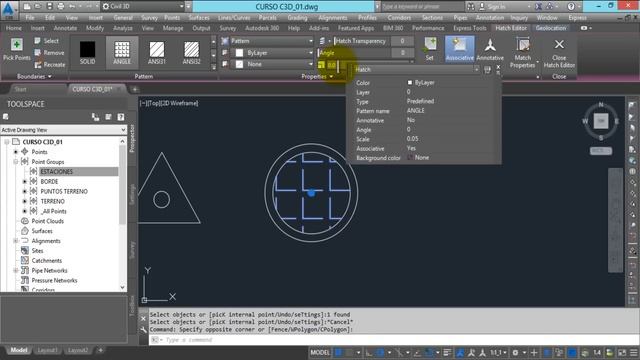The width and height of the screenshot is (640, 360).
Task: Close the Hatch Editor
Action: 559,53
